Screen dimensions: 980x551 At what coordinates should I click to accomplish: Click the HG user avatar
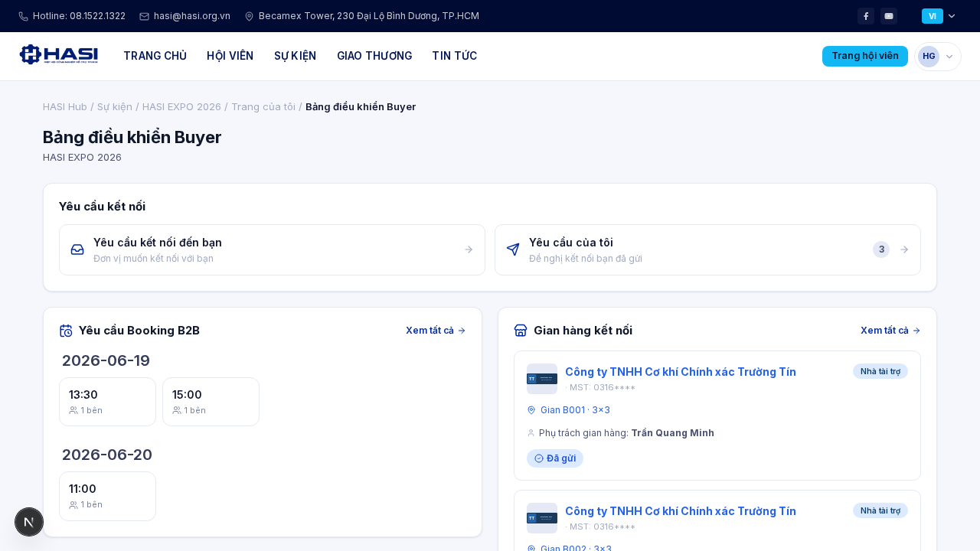tap(929, 56)
